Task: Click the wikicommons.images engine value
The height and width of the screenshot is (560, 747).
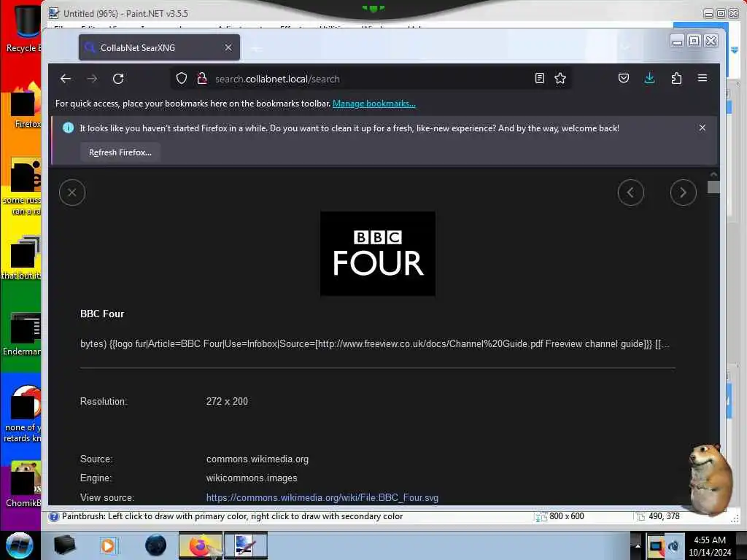Action: 252,478
